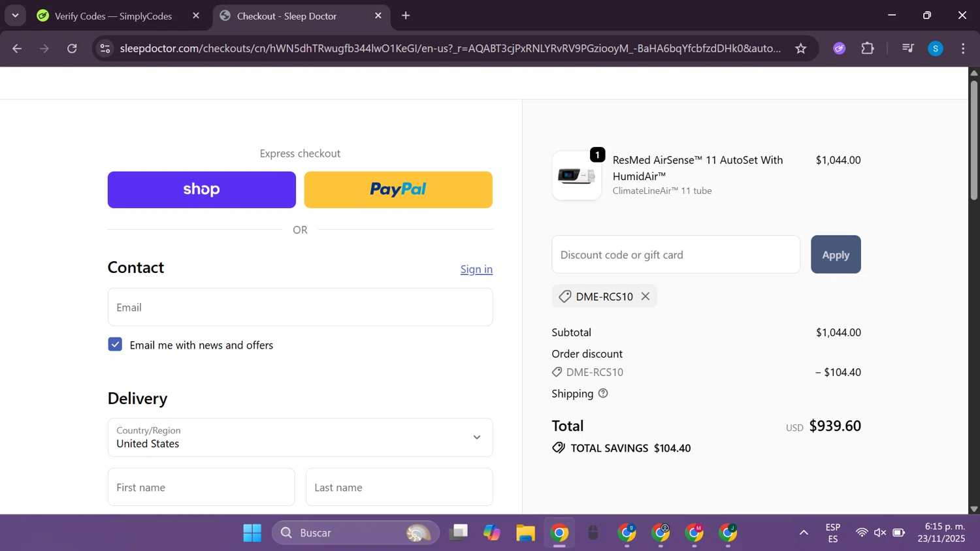980x551 pixels.
Task: Reload the current page
Action: (72, 48)
